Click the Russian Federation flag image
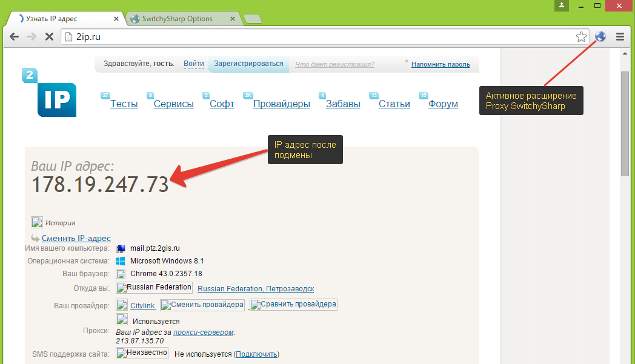This screenshot has height=364, width=635. tap(154, 288)
